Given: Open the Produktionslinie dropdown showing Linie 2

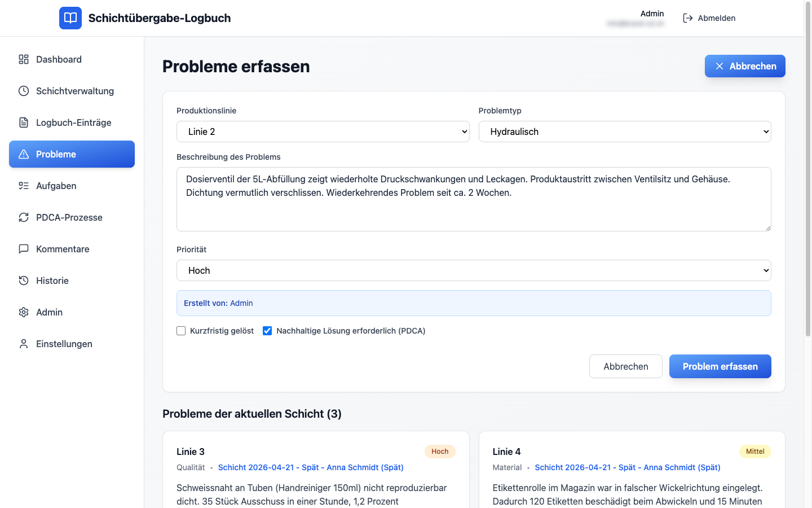Looking at the screenshot, I should (x=323, y=132).
